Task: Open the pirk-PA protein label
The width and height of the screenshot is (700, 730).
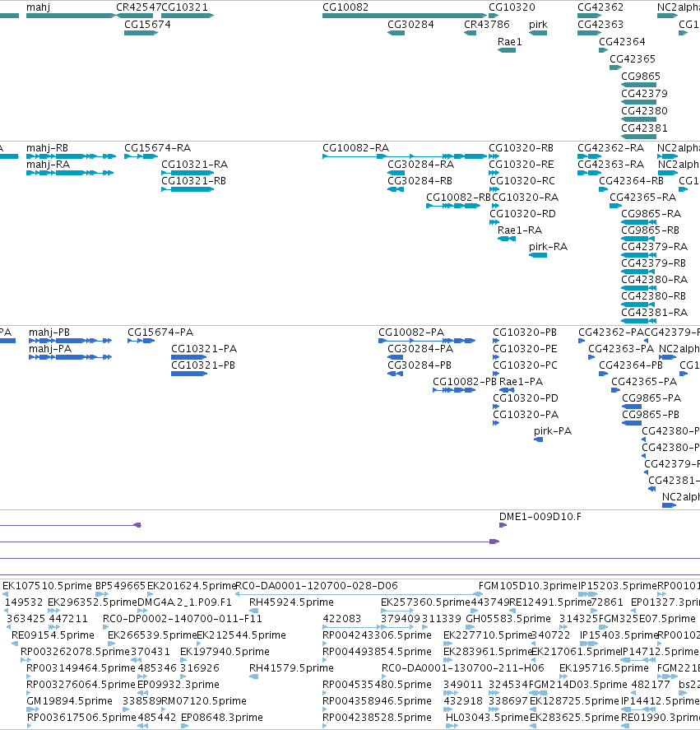Action: pos(553,431)
